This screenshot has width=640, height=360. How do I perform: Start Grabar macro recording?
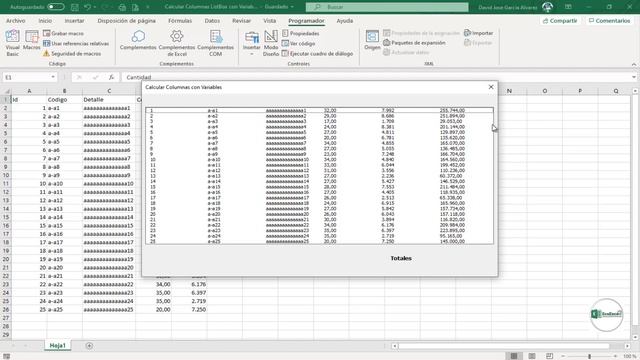tap(63, 33)
